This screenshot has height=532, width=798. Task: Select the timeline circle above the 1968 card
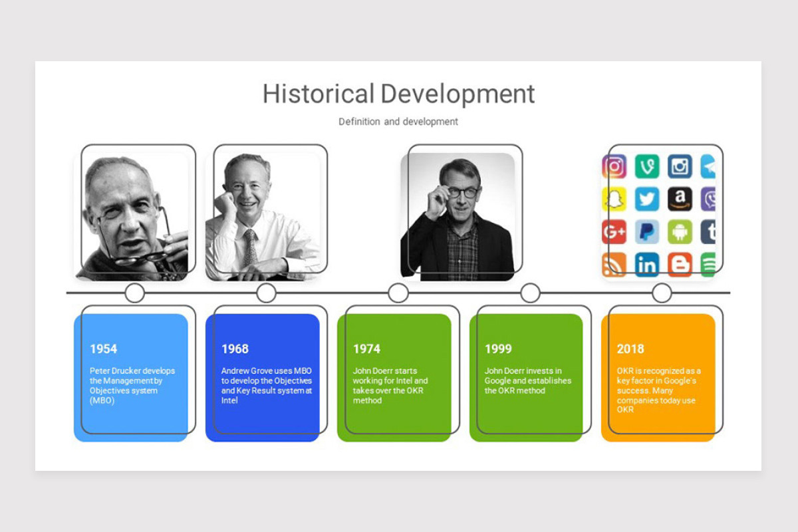coord(266,293)
